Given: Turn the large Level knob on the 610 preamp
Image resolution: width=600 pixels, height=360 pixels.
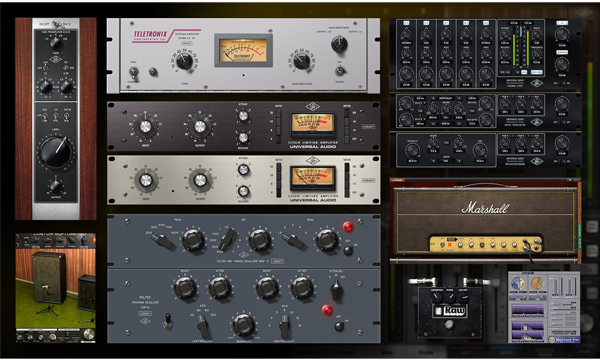Looking at the screenshot, I should [x=56, y=152].
